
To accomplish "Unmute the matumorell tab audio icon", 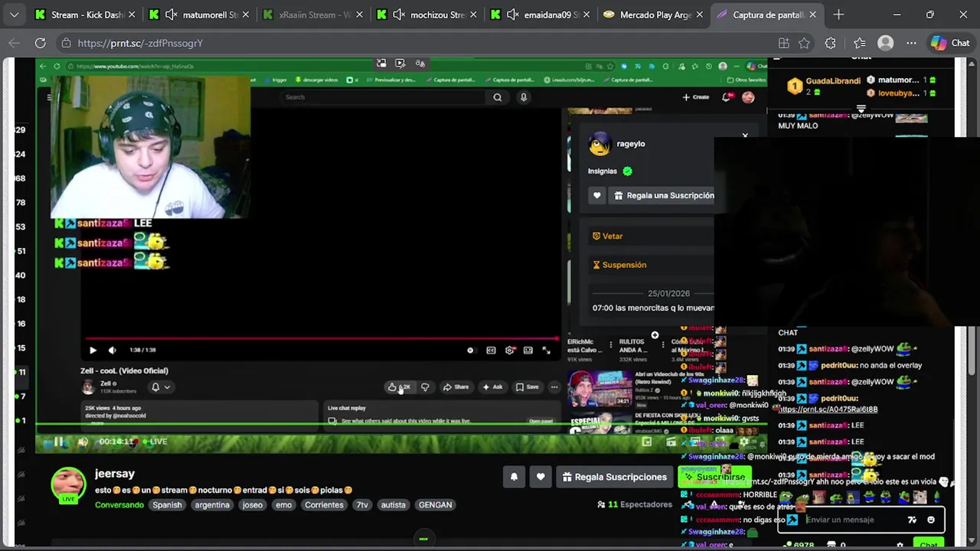I will (x=171, y=15).
